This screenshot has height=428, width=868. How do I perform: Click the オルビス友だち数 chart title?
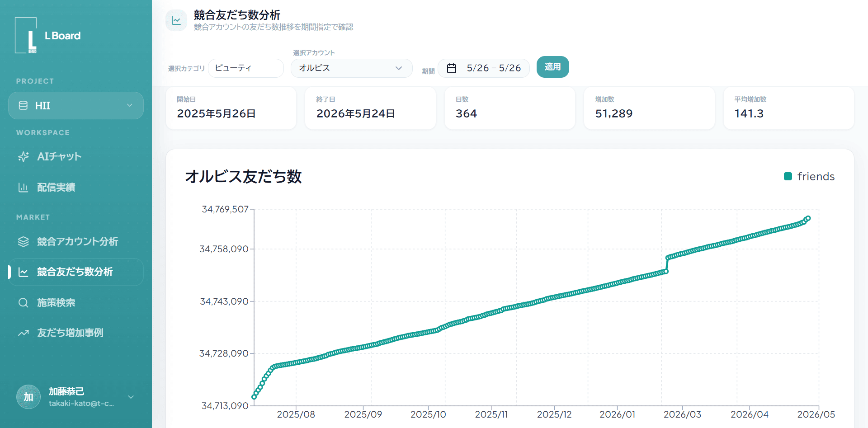click(x=243, y=176)
